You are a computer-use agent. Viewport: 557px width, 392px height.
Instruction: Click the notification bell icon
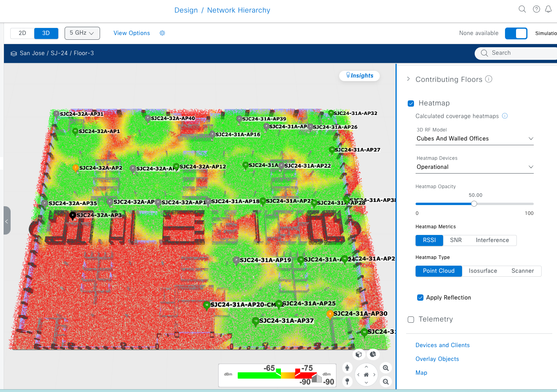[x=548, y=9]
